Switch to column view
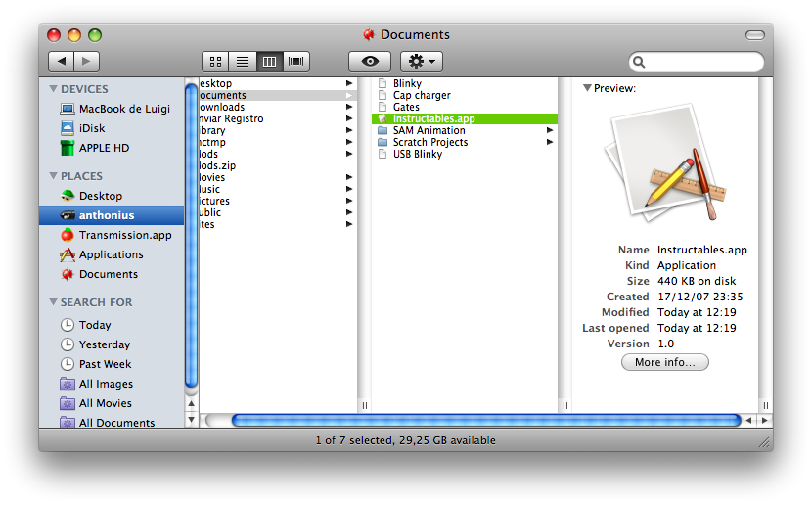The height and width of the screenshot is (505, 812). click(269, 62)
